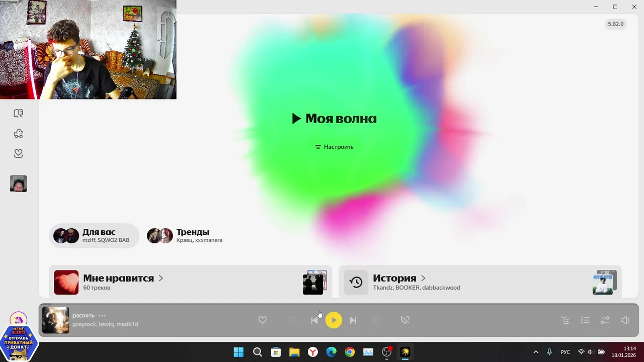Select the Для вас tab
The height and width of the screenshot is (362, 644).
click(94, 236)
